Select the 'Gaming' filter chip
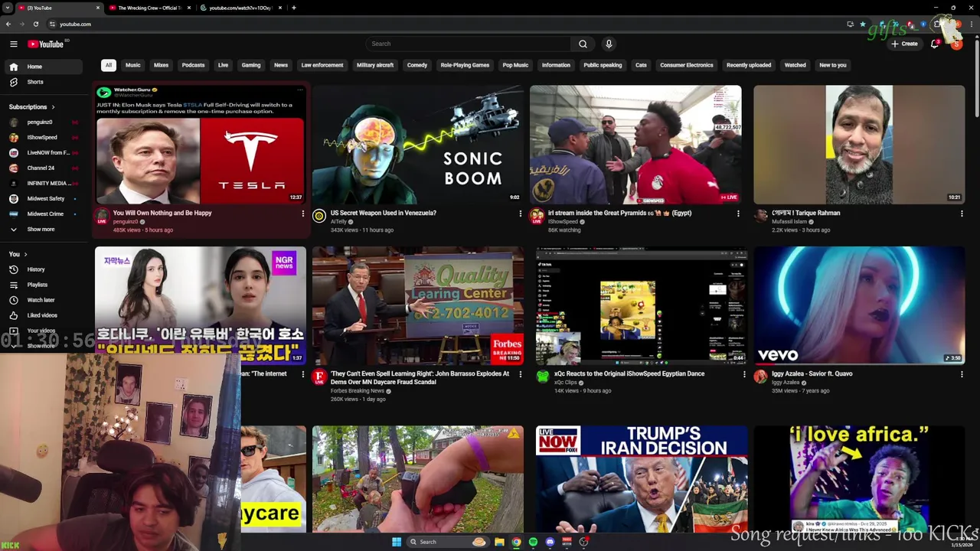This screenshot has width=980, height=551. 251,65
